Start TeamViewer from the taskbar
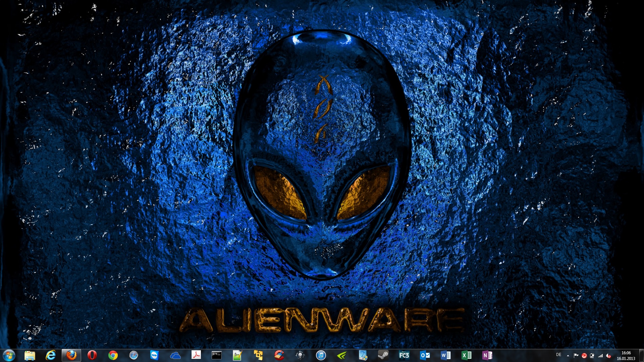The image size is (644, 362). 154,355
